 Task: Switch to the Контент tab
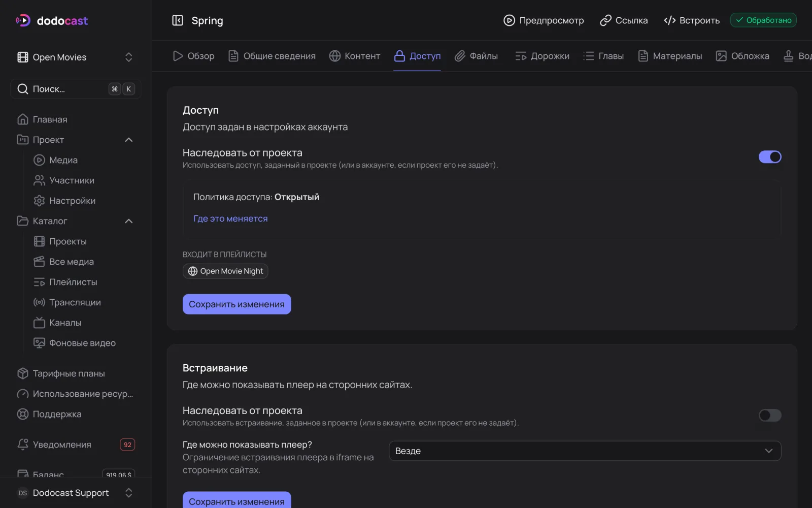pos(354,56)
